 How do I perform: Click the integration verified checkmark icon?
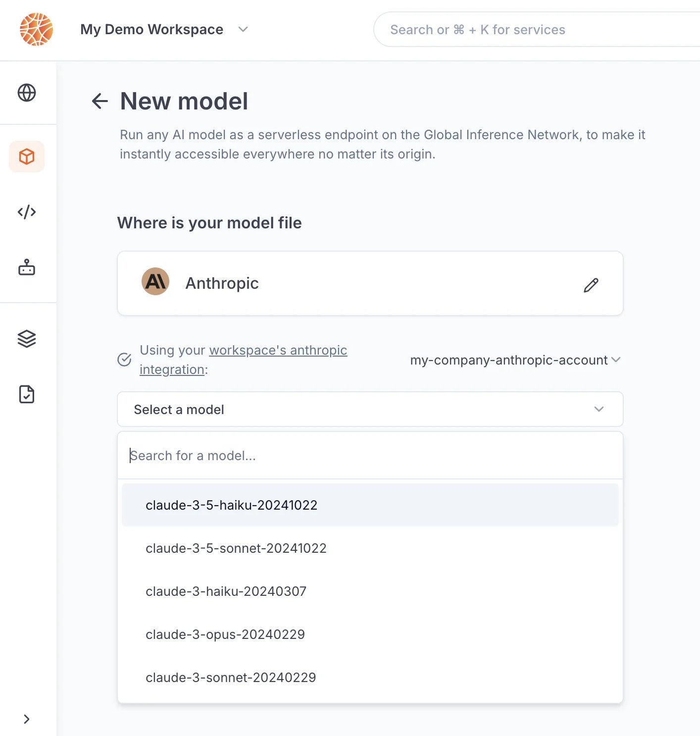pyautogui.click(x=124, y=360)
